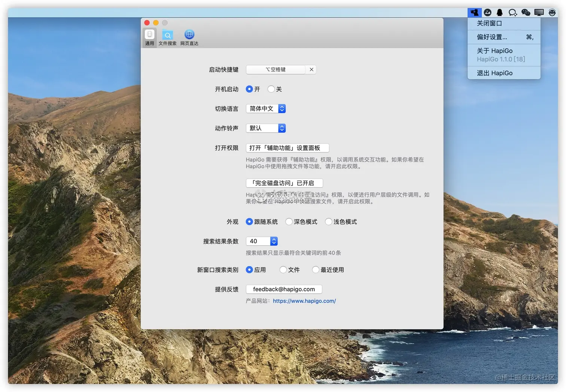Click the HapiGo dog icon in menu bar

[474, 13]
